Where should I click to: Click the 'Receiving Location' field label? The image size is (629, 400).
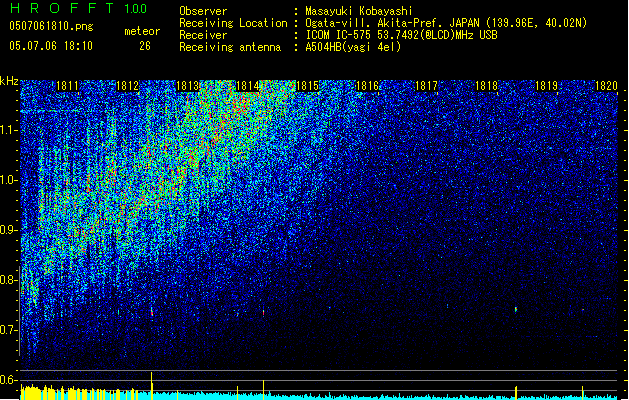[233, 23]
